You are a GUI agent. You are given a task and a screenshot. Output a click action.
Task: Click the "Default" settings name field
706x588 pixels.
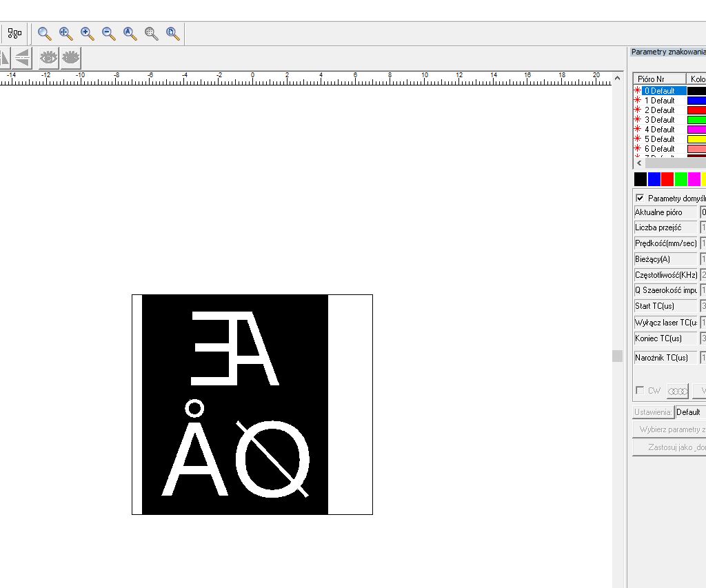[690, 412]
